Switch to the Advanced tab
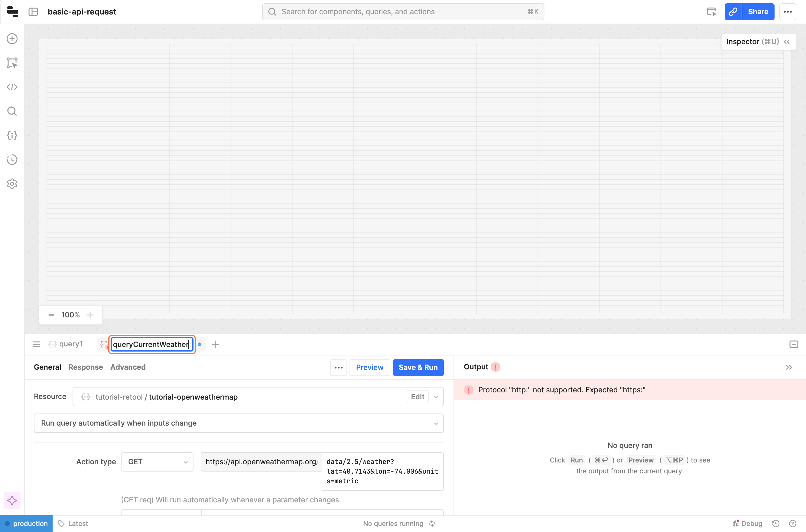 (x=128, y=367)
